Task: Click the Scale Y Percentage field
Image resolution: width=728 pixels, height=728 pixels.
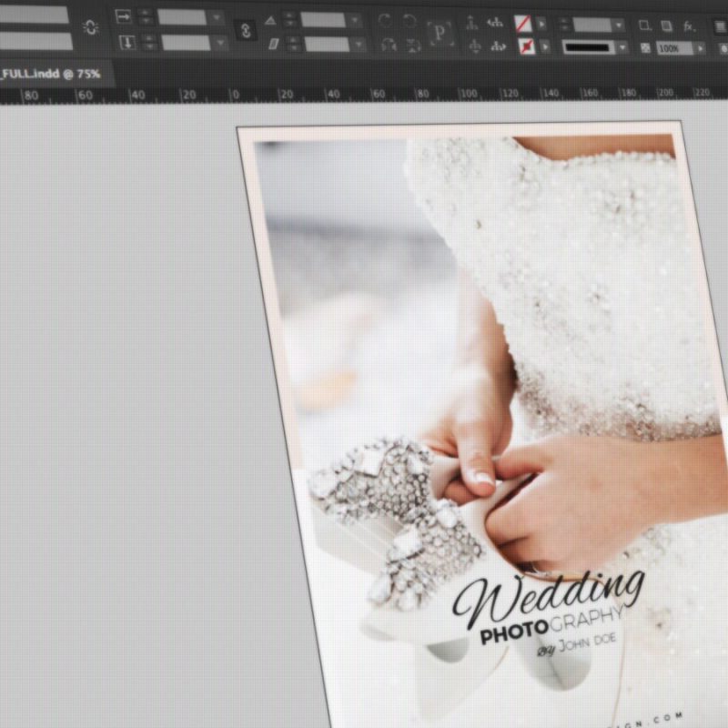Action: (187, 43)
